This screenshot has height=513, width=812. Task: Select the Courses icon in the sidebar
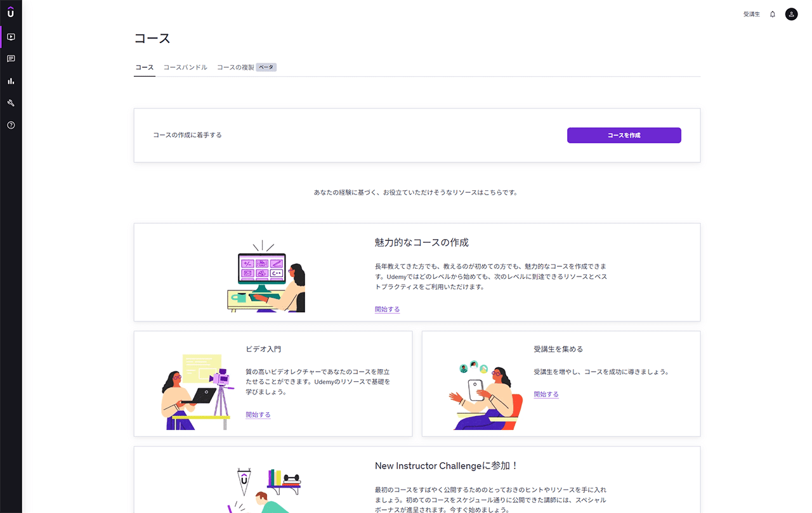point(11,37)
